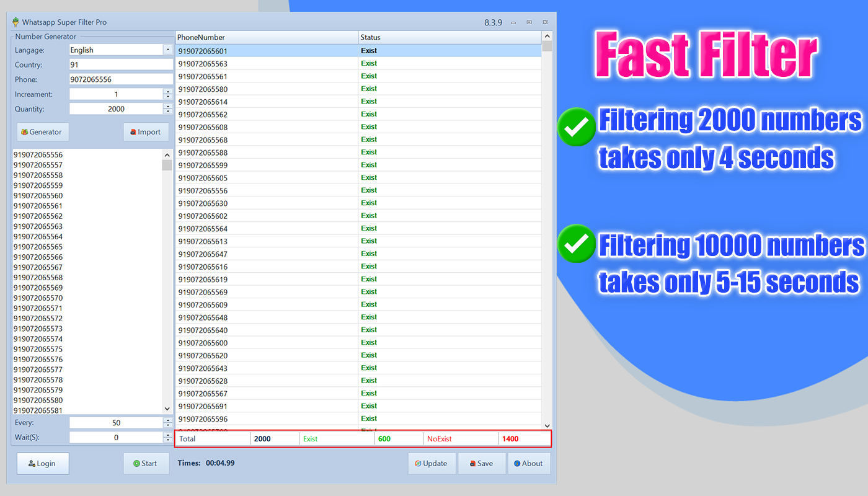Image resolution: width=868 pixels, height=496 pixels.
Task: Start filtering with the Start button
Action: (146, 463)
